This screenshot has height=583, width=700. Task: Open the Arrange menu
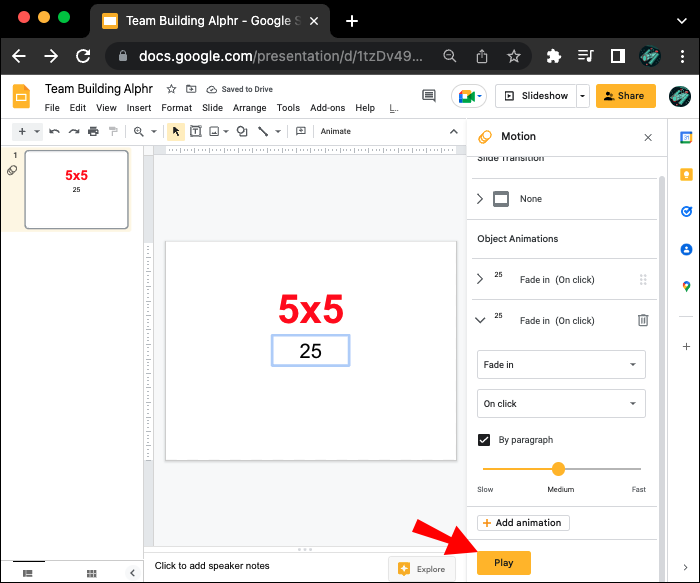[250, 108]
